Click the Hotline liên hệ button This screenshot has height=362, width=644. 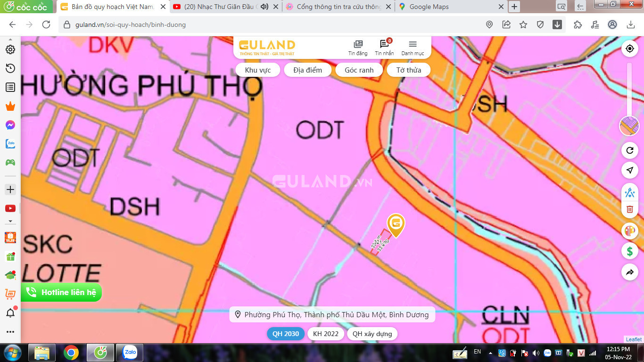(x=61, y=292)
